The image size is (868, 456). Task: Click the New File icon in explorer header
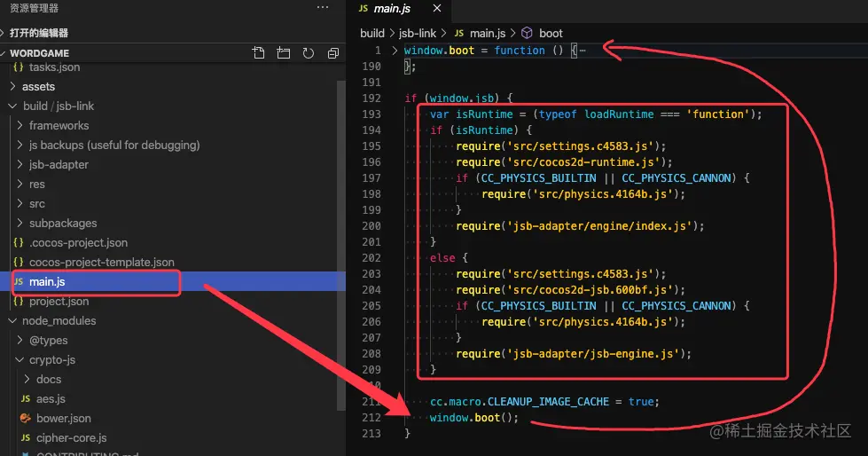[x=258, y=53]
